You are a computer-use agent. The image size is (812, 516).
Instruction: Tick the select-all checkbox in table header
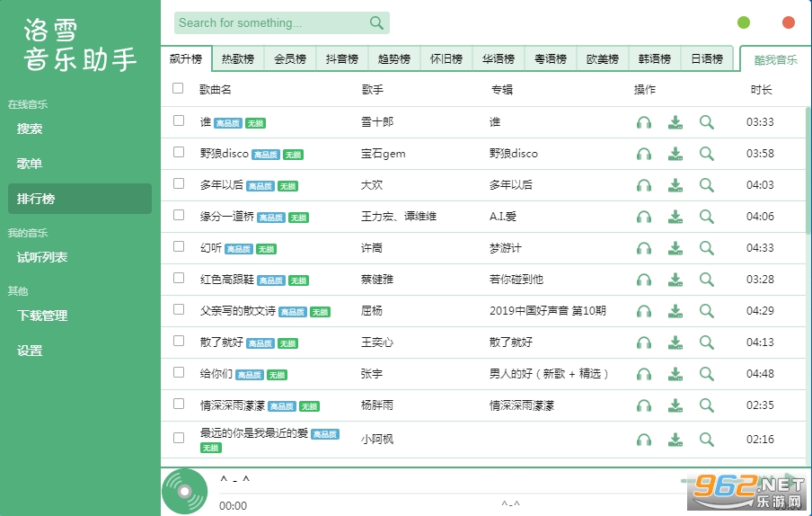point(178,88)
